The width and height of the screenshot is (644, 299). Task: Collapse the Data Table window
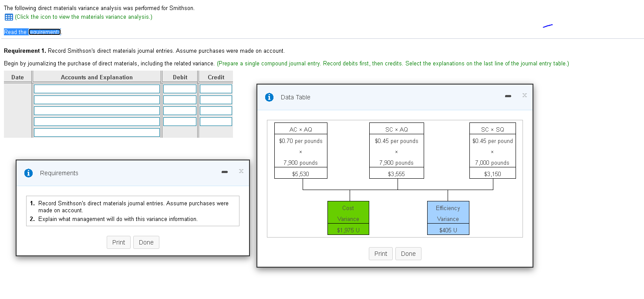tap(508, 95)
